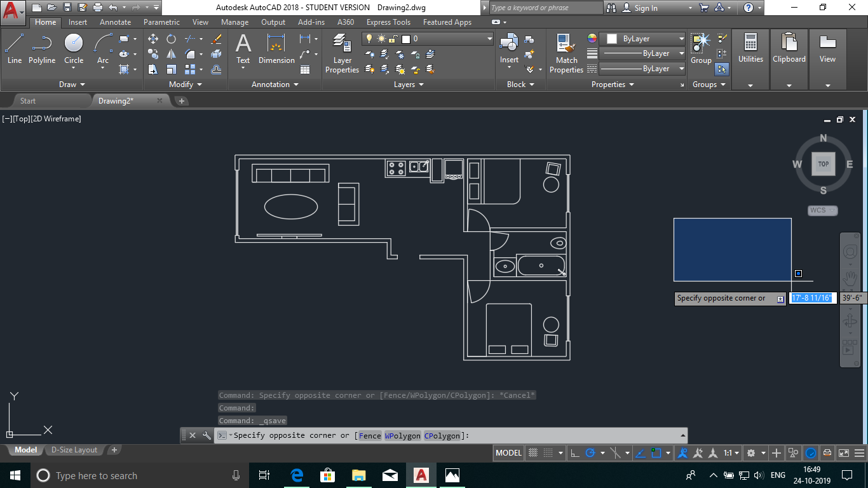Click the Measure Utilities calculator icon
The image size is (868, 488).
(750, 43)
